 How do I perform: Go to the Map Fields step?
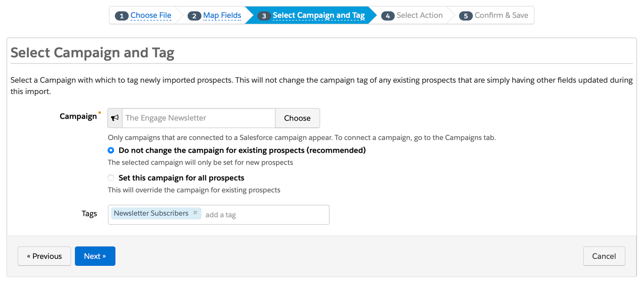222,15
